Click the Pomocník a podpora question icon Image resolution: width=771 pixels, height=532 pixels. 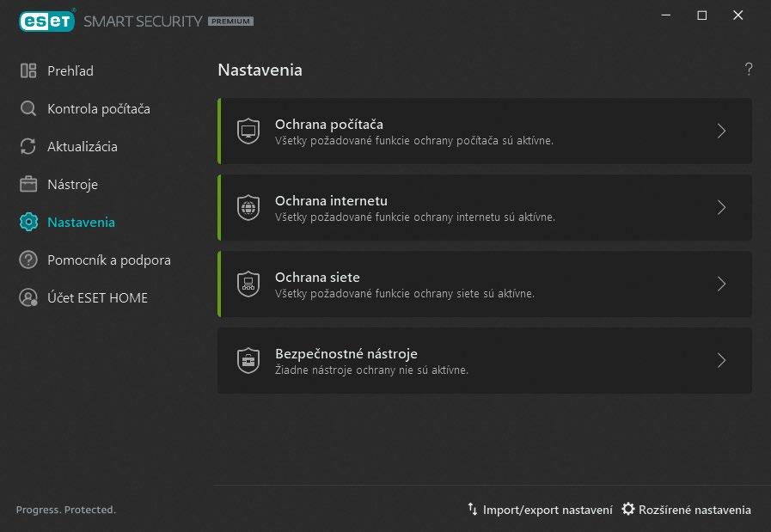click(x=28, y=260)
